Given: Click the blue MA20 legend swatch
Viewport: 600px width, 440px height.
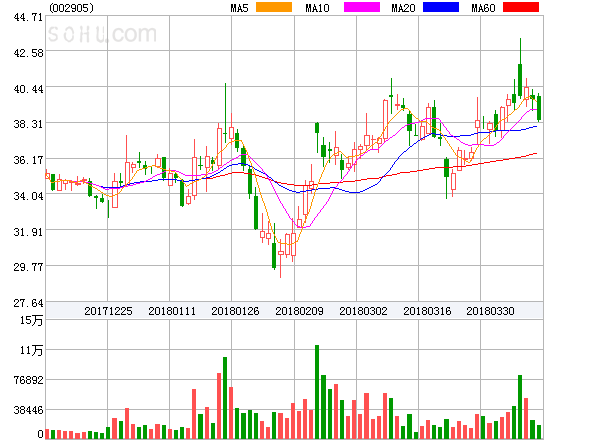Looking at the screenshot, I should click(441, 7).
